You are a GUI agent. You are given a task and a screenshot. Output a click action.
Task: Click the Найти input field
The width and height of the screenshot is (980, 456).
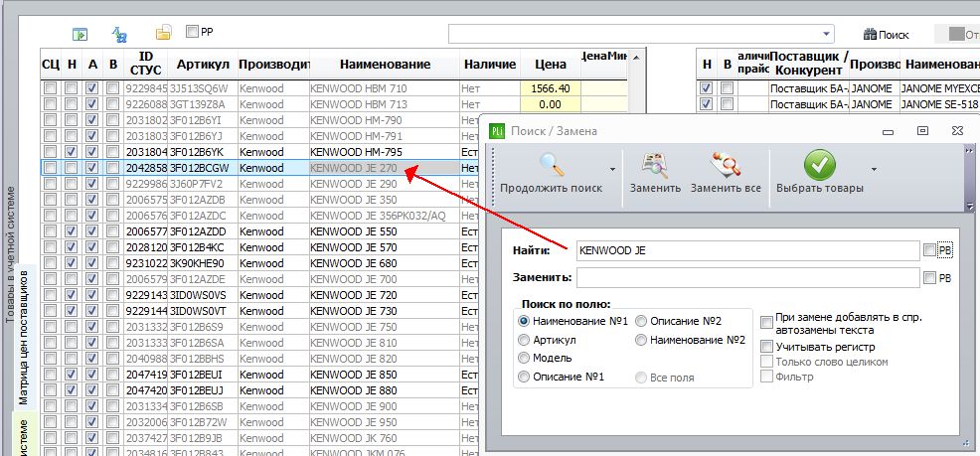click(x=747, y=250)
